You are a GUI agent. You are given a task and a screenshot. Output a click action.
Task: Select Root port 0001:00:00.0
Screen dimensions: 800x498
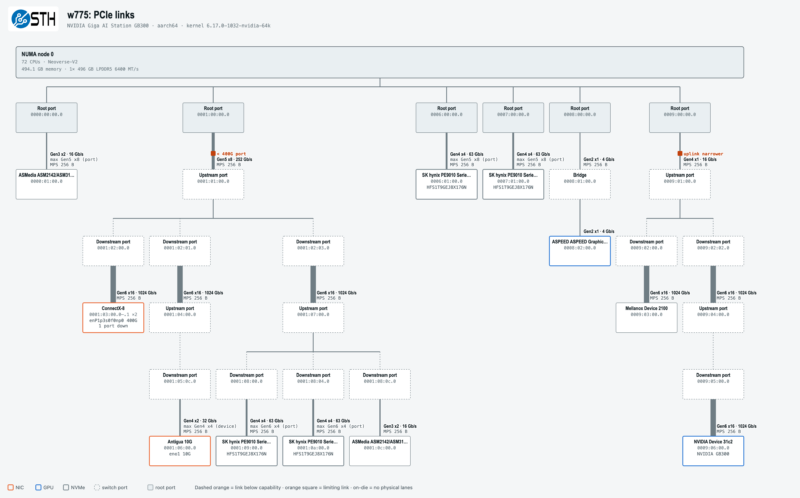(x=213, y=117)
